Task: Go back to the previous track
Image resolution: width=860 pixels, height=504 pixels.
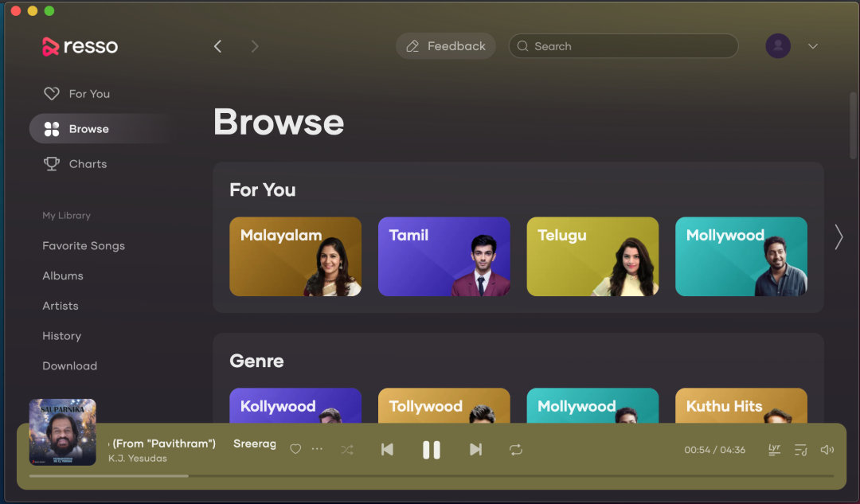Action: (x=387, y=450)
